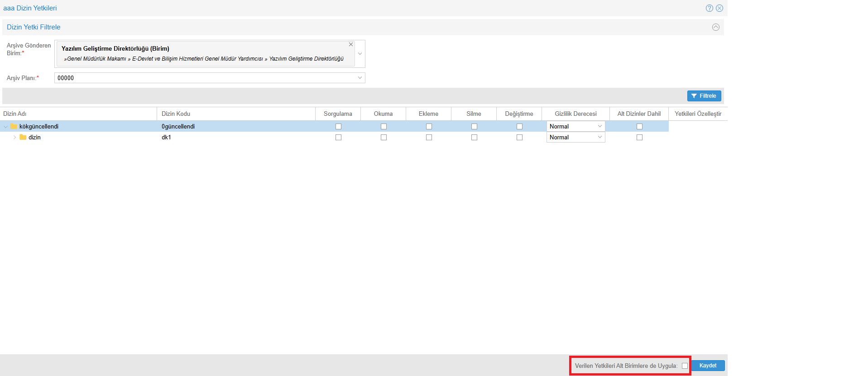This screenshot has height=376, width=868.
Task: Tick Silme checkbox in kökgüncellendi row
Action: coord(474,127)
